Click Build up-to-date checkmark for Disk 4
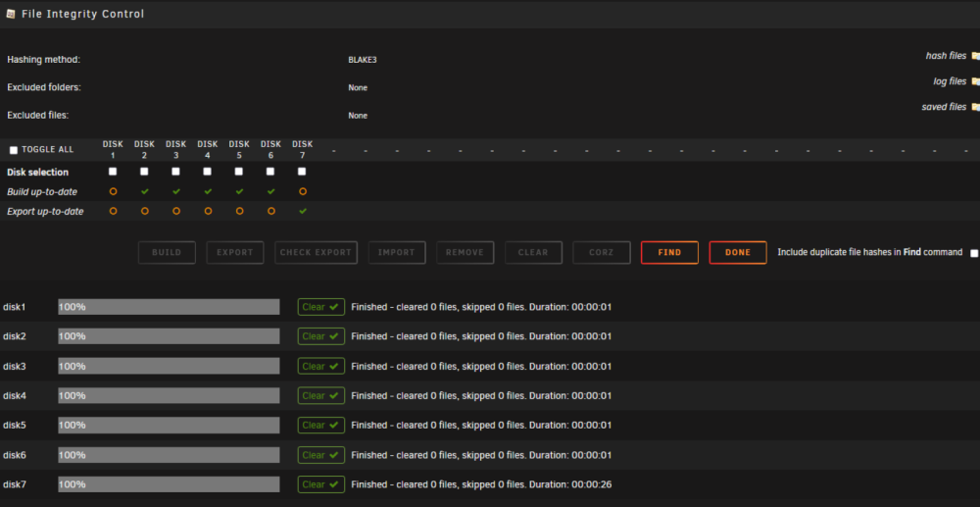Viewport: 980px width, 507px height. (x=208, y=191)
